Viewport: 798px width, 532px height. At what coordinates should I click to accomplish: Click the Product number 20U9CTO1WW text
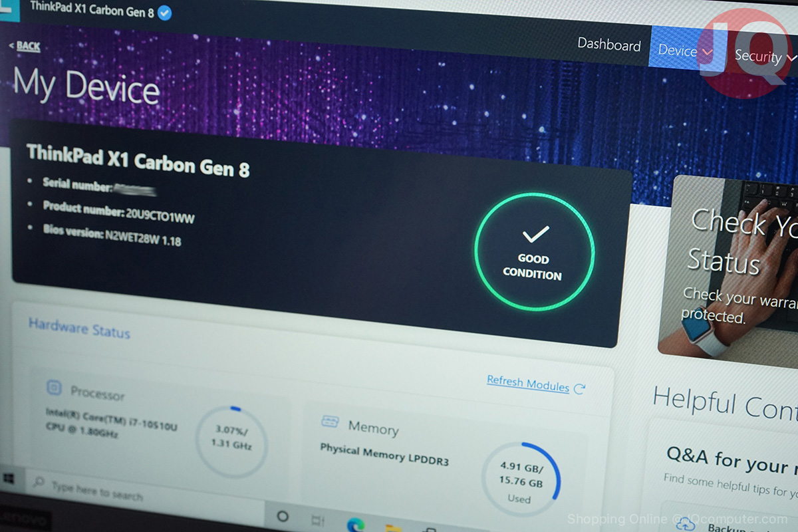coord(119,211)
